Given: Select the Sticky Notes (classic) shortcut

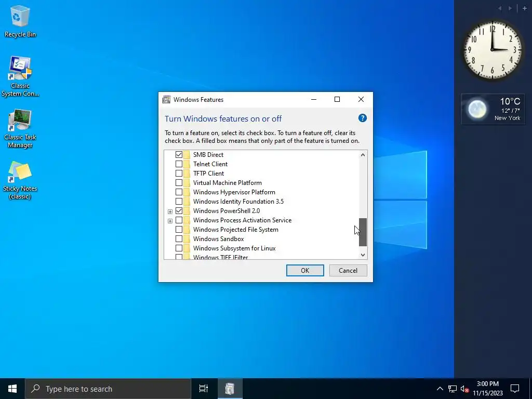Looking at the screenshot, I should point(20,180).
